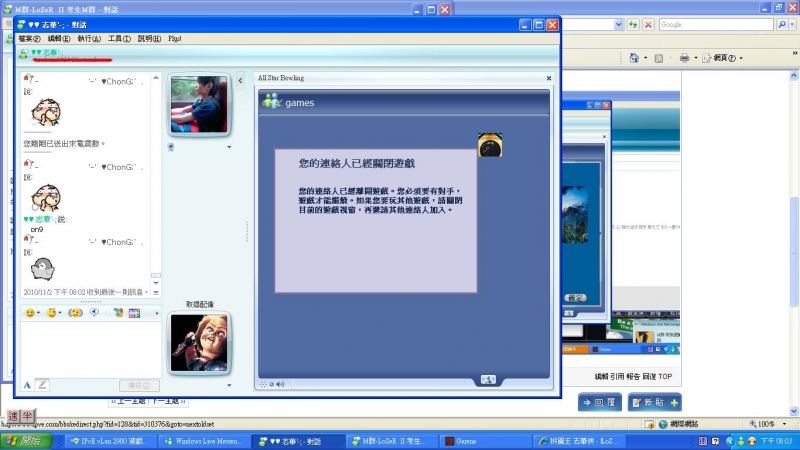Open the browser address bar dropdown
Image resolution: width=800 pixels, height=450 pixels.
[x=618, y=24]
